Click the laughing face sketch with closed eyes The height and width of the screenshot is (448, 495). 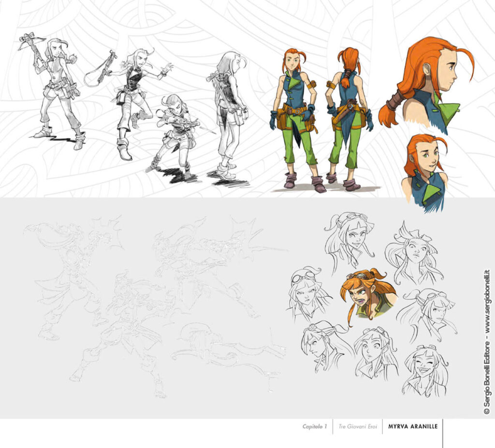coord(425,370)
